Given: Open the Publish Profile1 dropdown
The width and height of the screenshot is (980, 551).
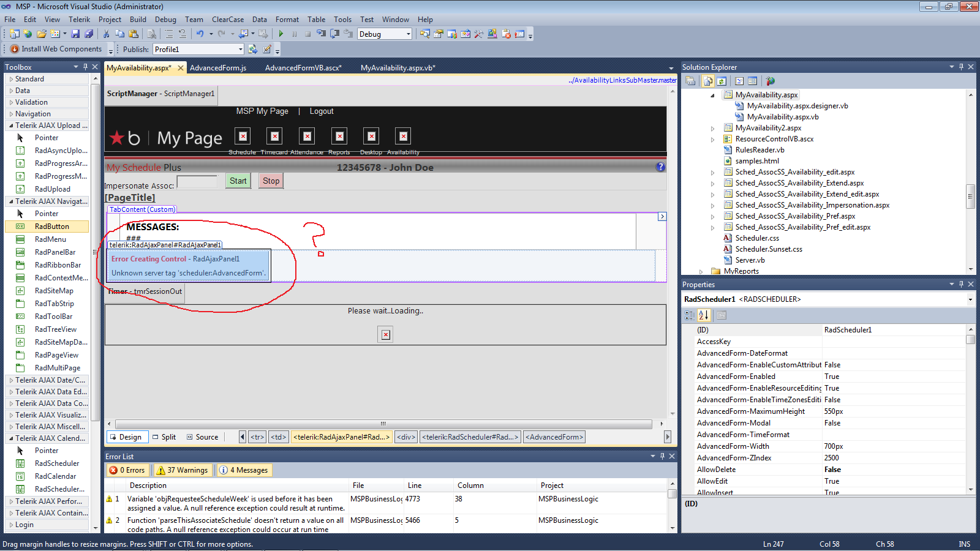Looking at the screenshot, I should click(240, 50).
